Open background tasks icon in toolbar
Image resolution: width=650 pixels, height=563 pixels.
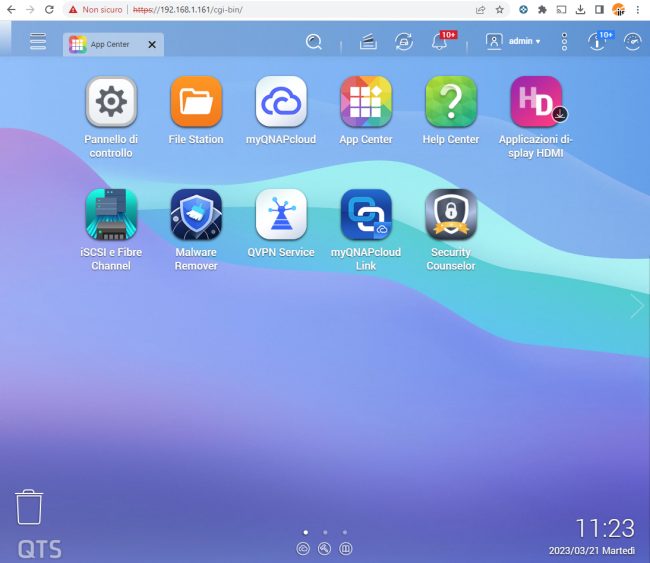tap(368, 42)
